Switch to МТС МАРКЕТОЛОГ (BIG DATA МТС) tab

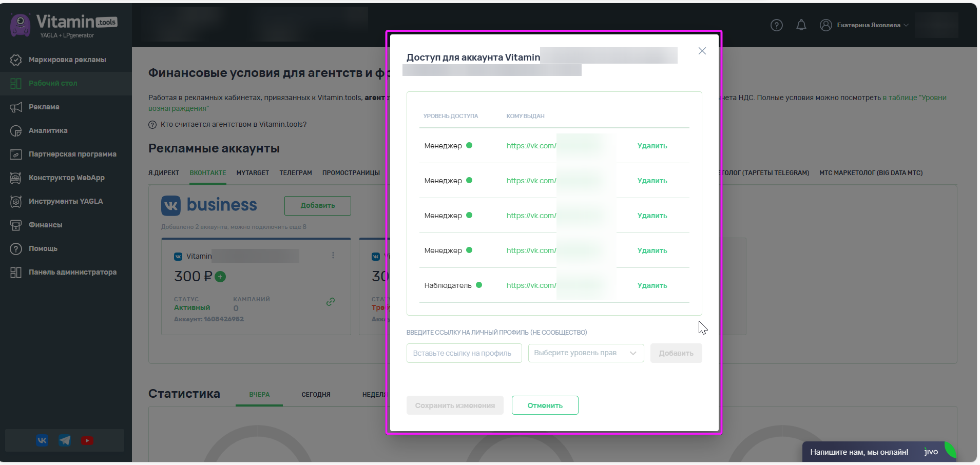pos(871,173)
